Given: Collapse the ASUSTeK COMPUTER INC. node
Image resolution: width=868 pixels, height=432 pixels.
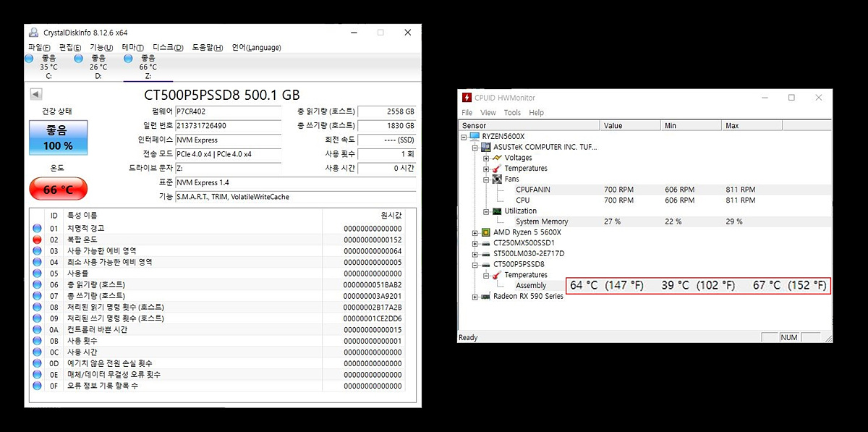Looking at the screenshot, I should click(x=475, y=147).
